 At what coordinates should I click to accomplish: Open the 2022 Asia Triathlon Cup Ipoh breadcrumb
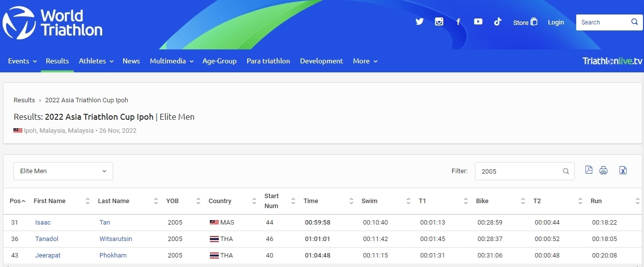87,100
